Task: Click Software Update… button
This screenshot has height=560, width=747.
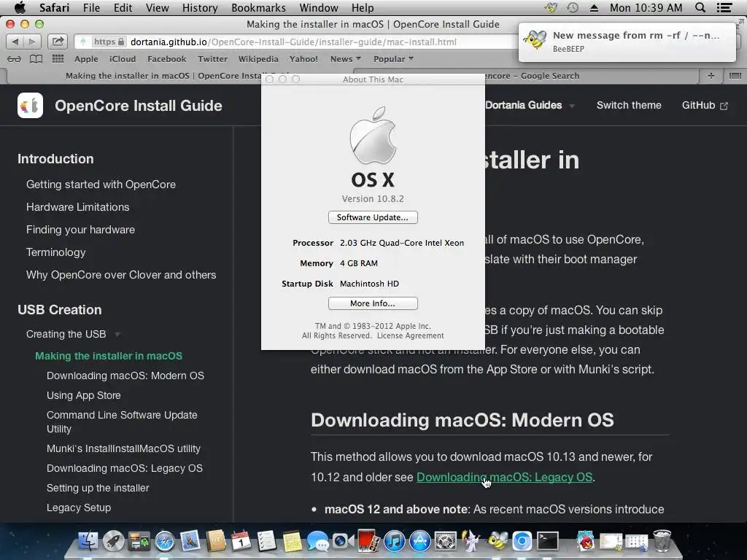Action: tap(373, 217)
